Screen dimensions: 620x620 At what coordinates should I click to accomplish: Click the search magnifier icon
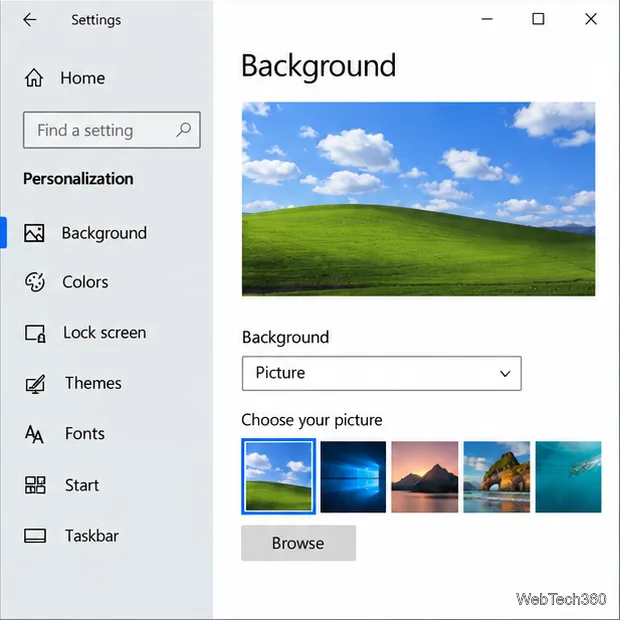[x=183, y=130]
